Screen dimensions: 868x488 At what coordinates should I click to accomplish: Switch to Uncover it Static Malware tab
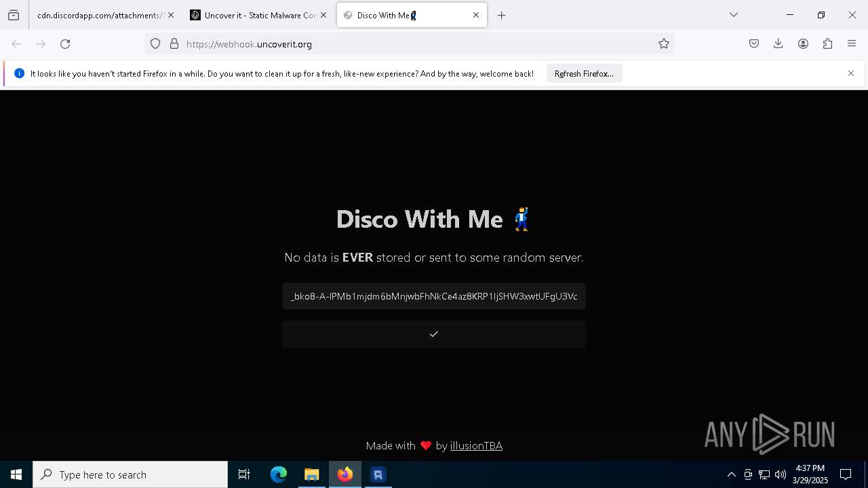(260, 15)
